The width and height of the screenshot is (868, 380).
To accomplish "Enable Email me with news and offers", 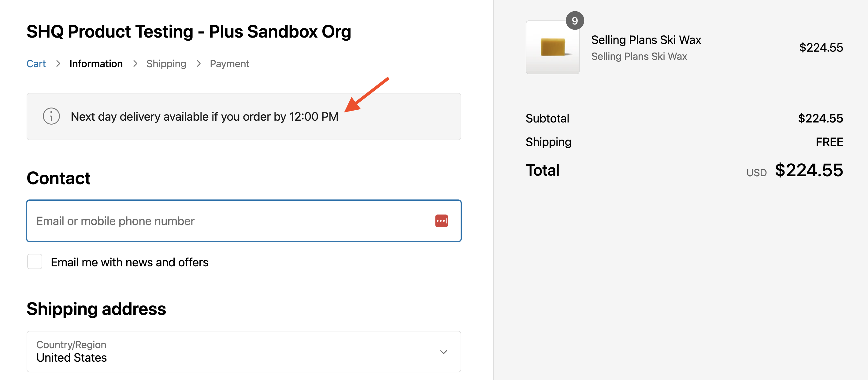I will (35, 261).
